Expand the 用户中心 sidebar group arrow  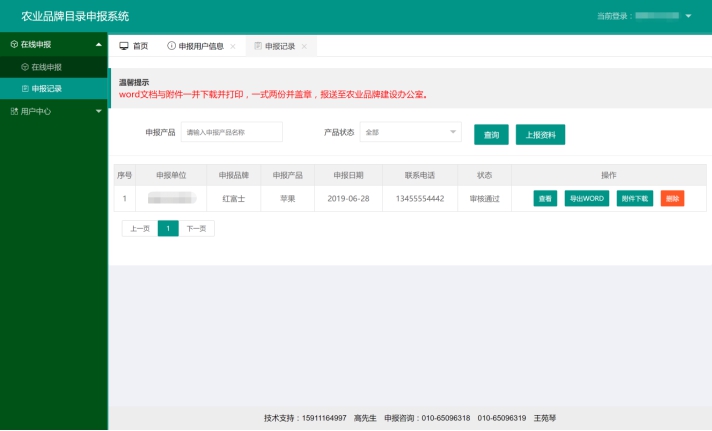(99, 111)
